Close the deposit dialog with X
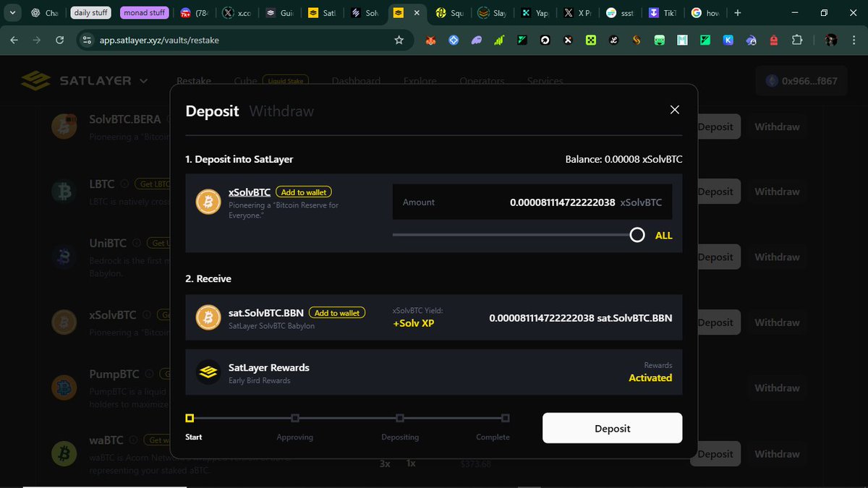 674,109
